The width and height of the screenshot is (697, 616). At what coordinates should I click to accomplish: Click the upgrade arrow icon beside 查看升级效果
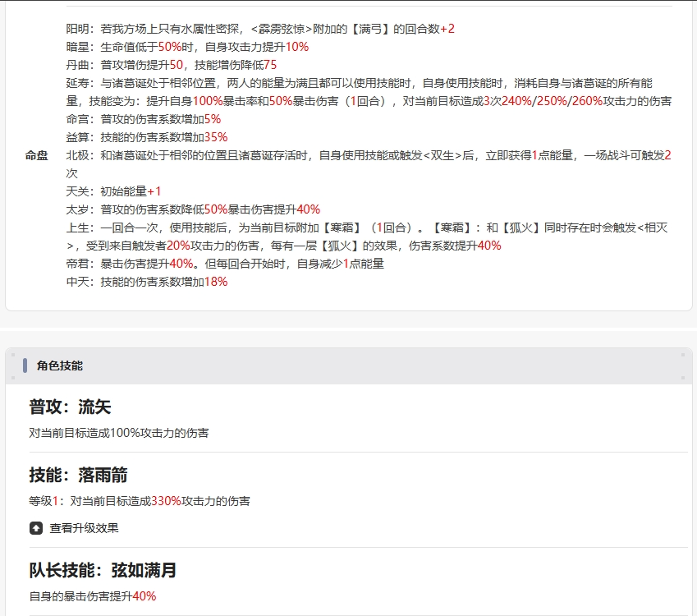pyautogui.click(x=36, y=528)
